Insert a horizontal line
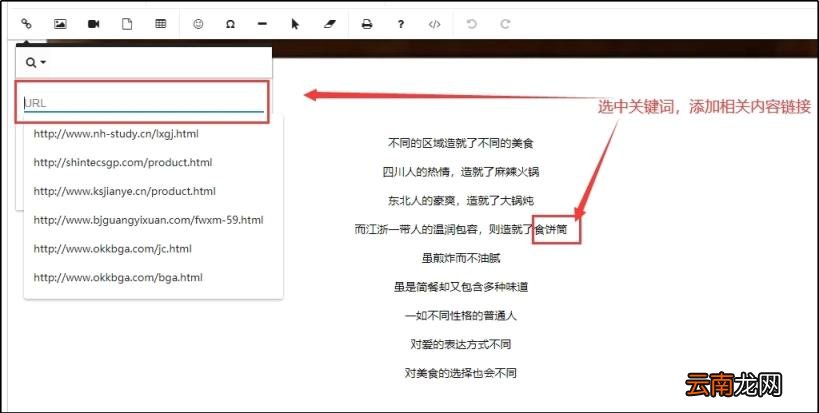 coord(262,24)
